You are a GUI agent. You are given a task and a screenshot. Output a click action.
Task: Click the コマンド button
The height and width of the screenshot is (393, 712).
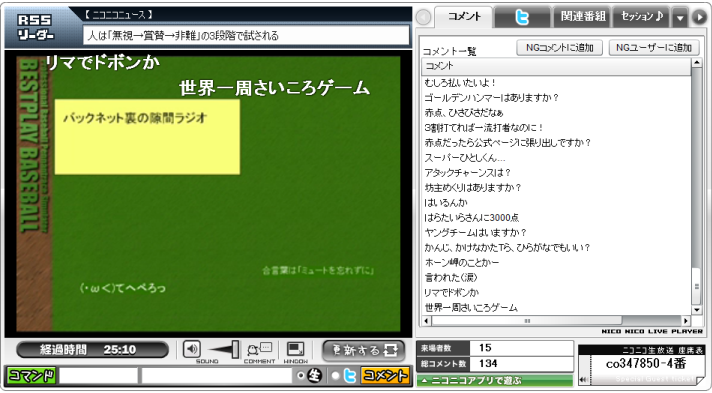[31, 376]
